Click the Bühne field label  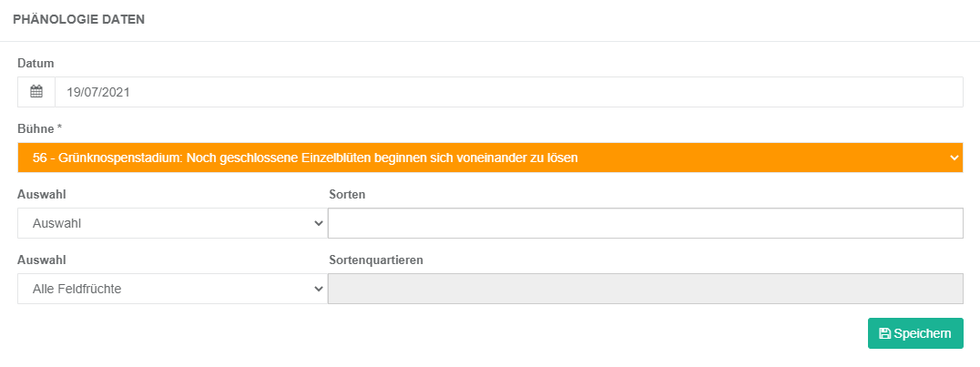[36, 128]
